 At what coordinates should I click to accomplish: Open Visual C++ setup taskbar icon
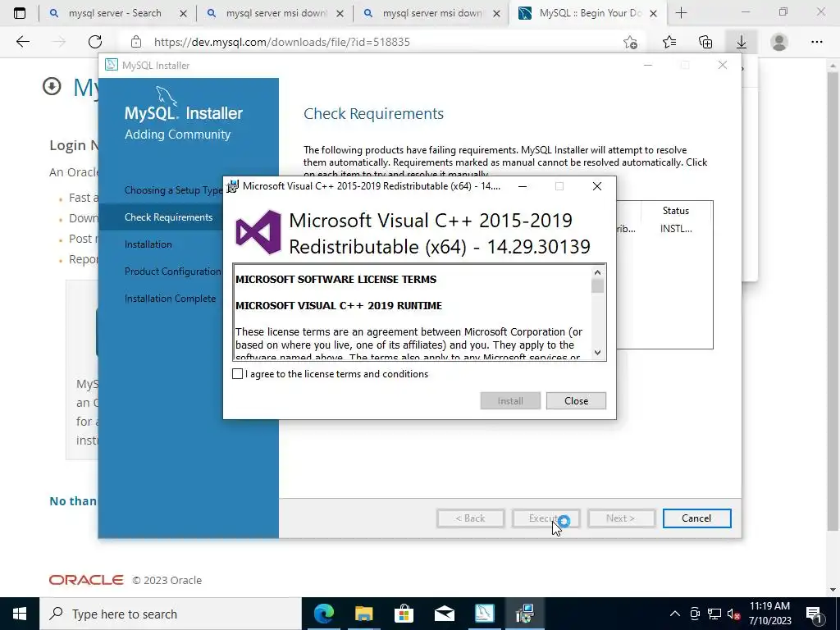pyautogui.click(x=524, y=614)
